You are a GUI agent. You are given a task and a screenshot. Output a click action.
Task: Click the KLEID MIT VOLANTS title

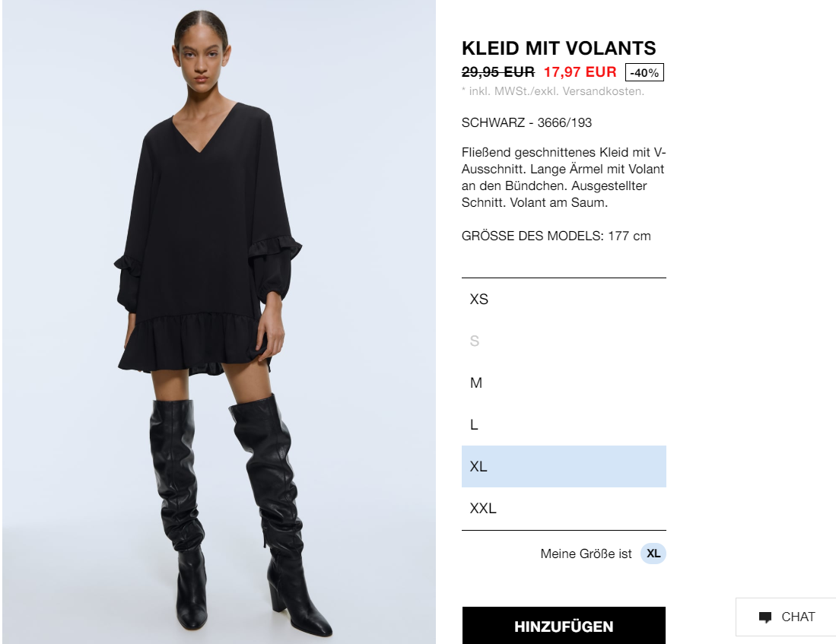pyautogui.click(x=559, y=48)
